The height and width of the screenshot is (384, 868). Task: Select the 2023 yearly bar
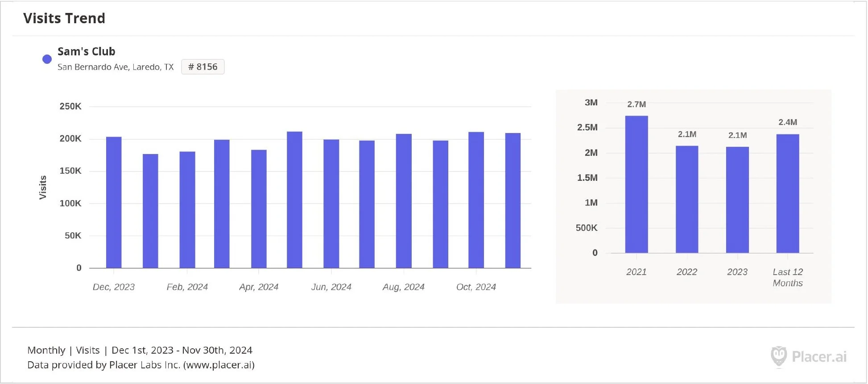click(737, 200)
